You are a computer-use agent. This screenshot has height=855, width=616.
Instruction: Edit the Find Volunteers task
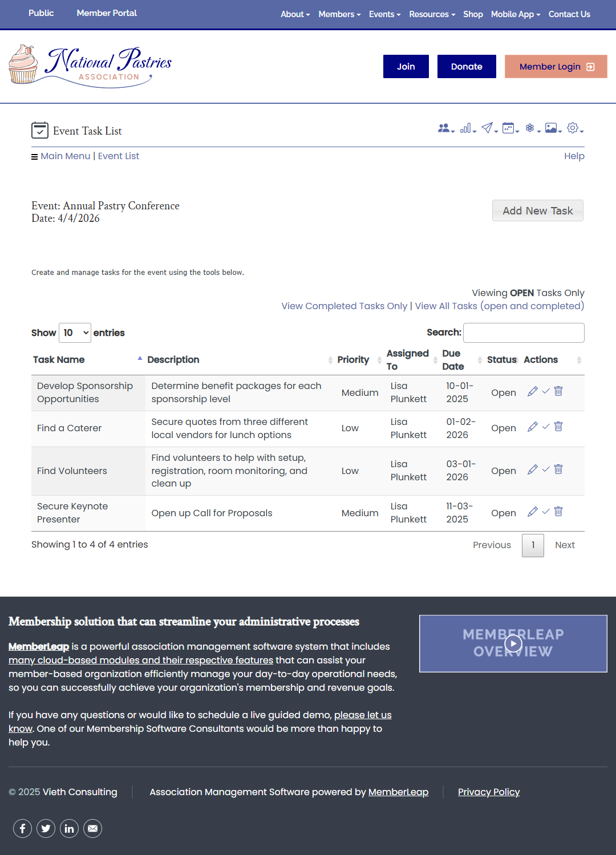click(x=533, y=469)
